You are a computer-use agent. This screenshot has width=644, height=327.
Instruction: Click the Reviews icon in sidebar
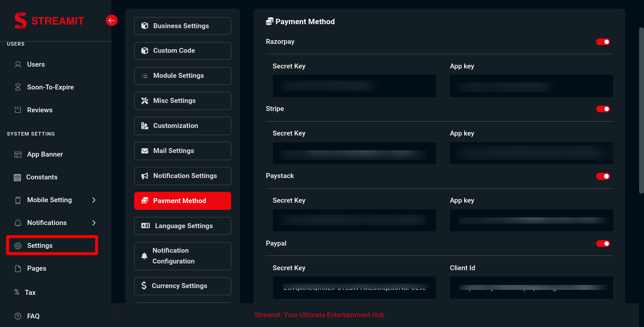pos(18,110)
